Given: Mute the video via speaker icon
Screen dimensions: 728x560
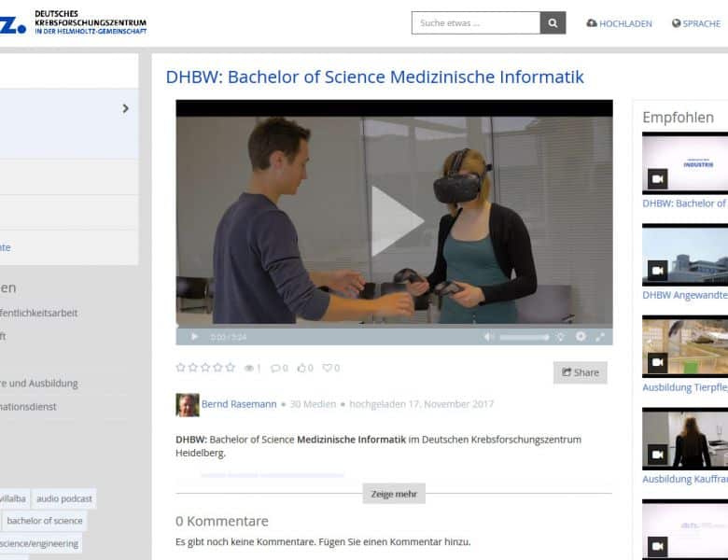Looking at the screenshot, I should 488,337.
